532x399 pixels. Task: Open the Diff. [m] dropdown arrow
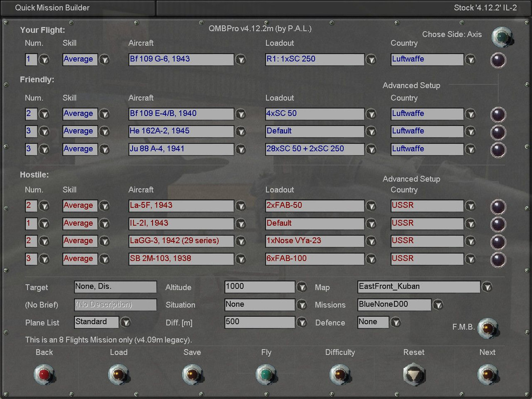pyautogui.click(x=302, y=322)
